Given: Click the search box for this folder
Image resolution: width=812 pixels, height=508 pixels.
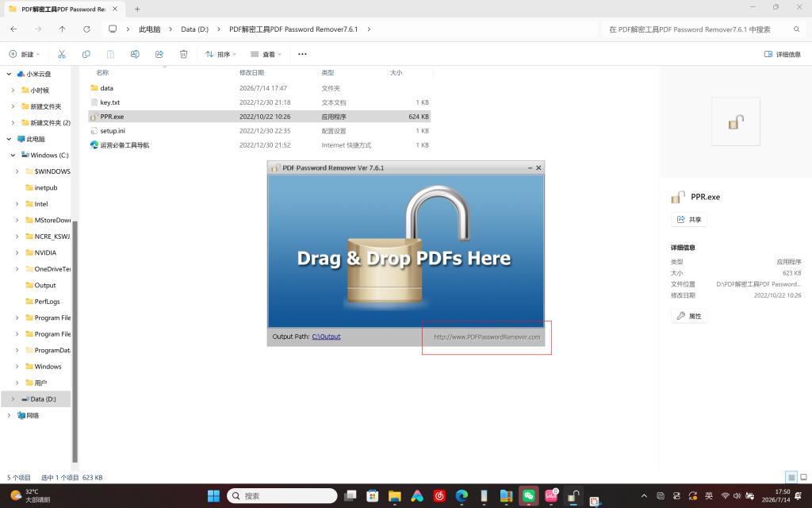Looking at the screenshot, I should [x=703, y=29].
